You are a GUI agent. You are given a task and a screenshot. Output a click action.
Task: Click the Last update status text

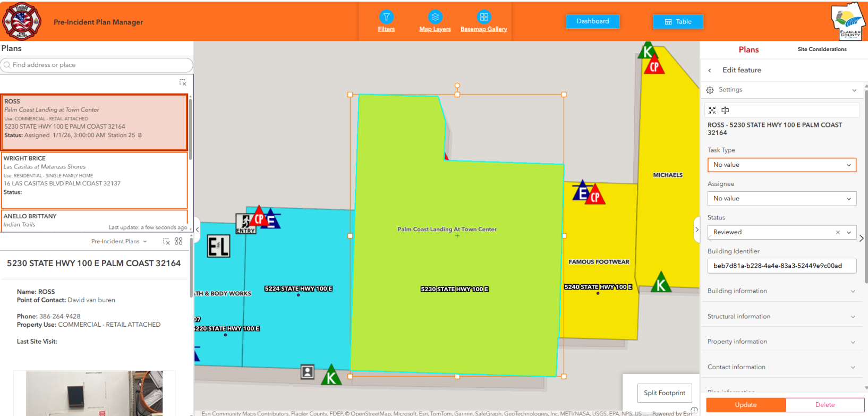(148, 227)
